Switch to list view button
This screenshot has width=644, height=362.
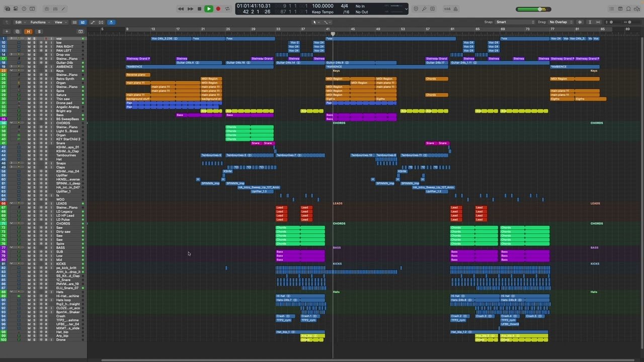coord(82,22)
